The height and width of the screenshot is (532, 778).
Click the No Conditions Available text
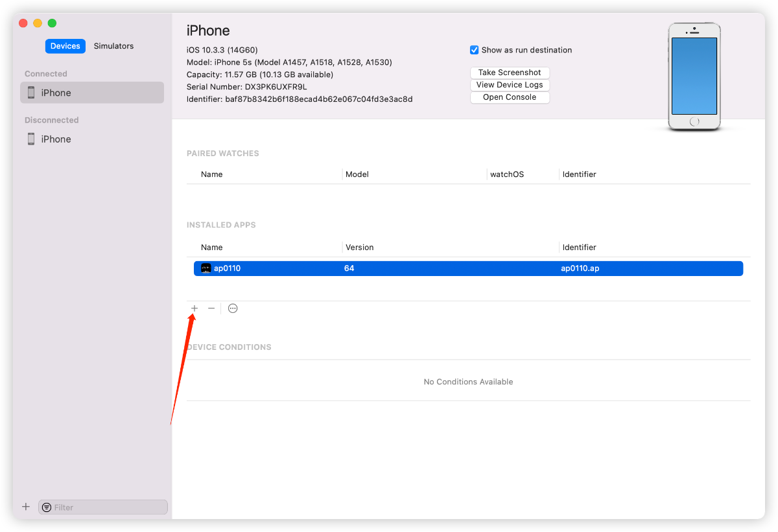(468, 382)
